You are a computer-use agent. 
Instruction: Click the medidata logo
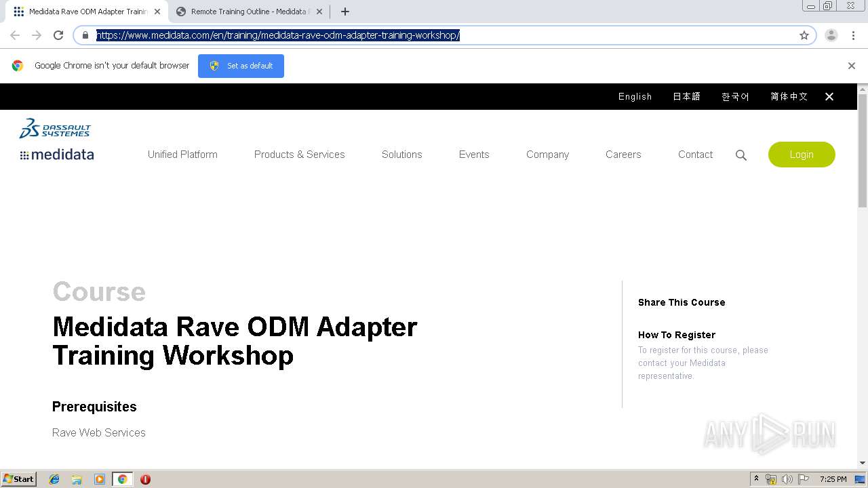coord(57,155)
